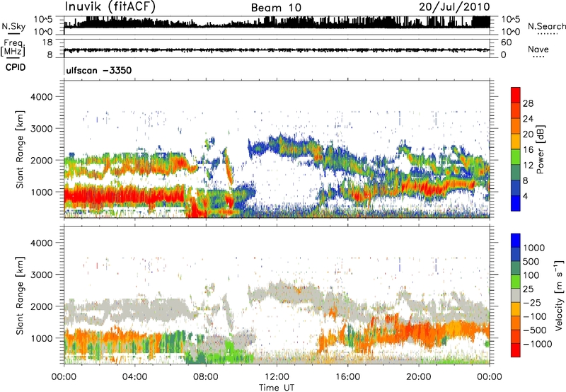Click the red bottom of Velocity colorbar

click(516, 350)
